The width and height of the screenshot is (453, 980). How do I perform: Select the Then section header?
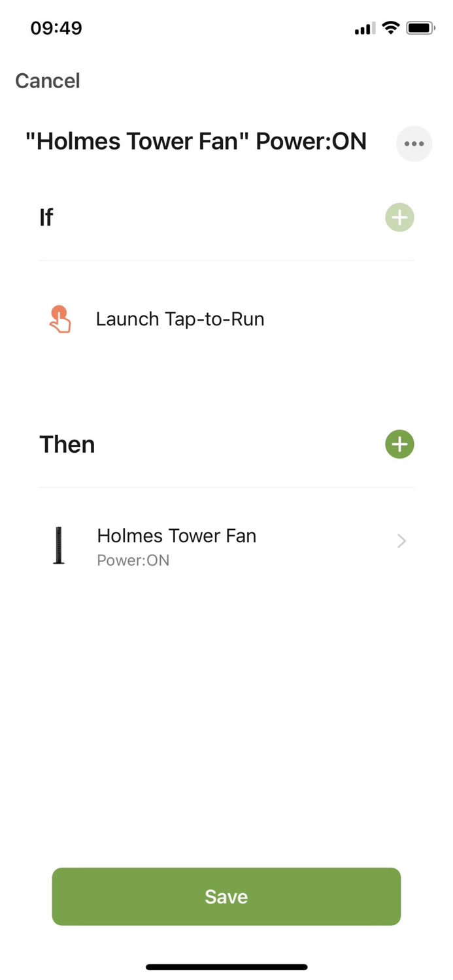67,444
